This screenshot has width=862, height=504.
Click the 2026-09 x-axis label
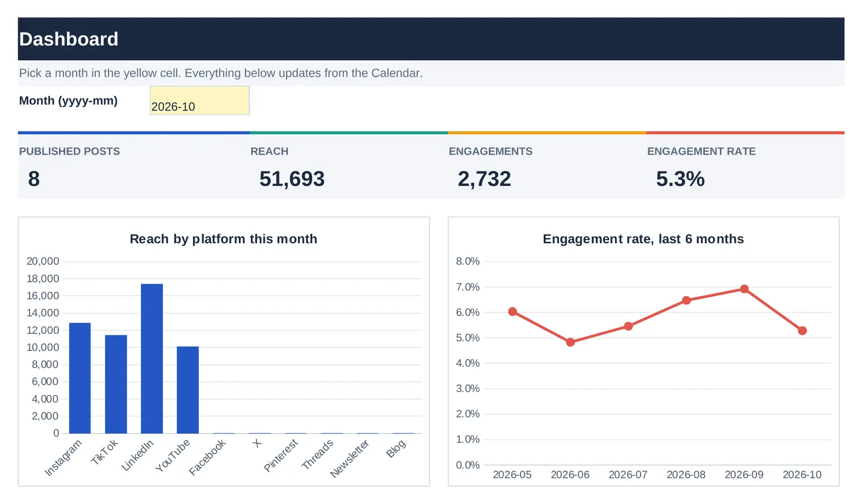744,474
